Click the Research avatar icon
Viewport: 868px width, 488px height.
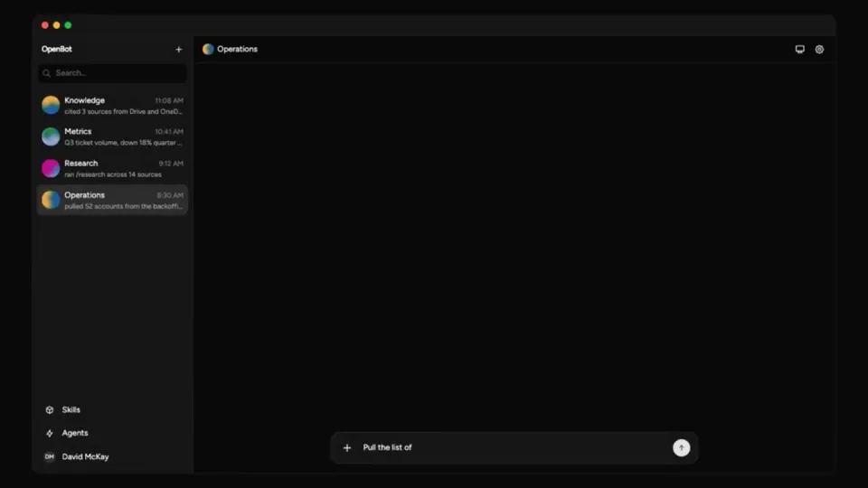(51, 168)
